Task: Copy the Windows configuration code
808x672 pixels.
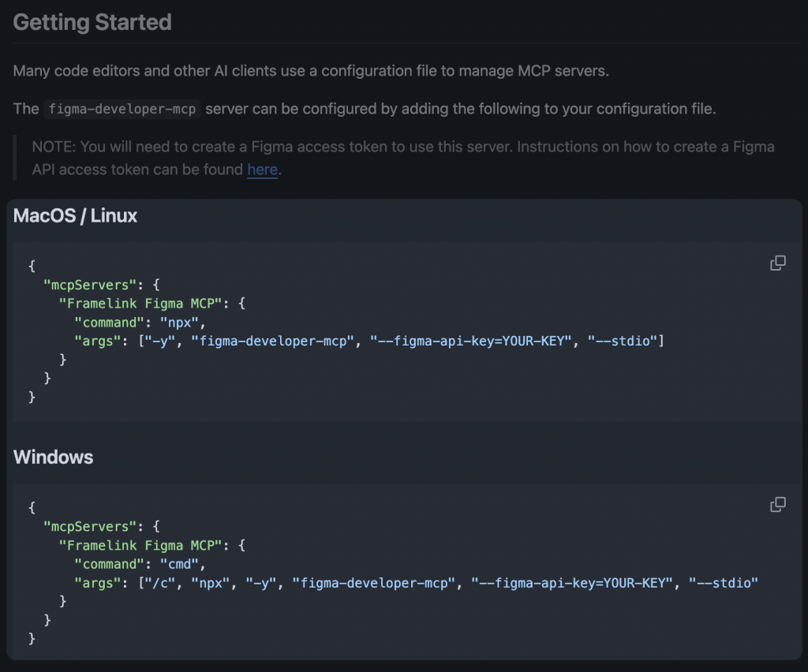Action: [x=777, y=505]
